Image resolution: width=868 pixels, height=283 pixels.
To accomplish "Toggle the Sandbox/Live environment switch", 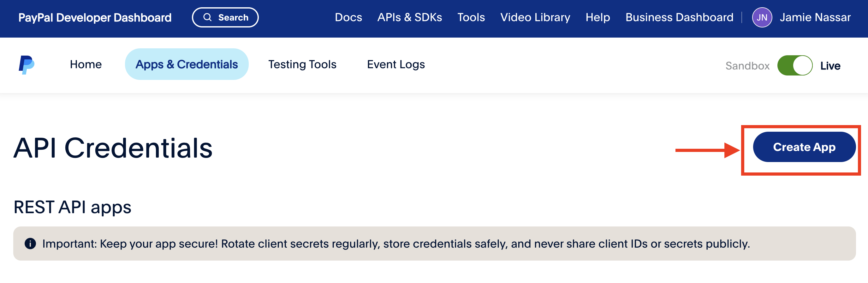I will 794,65.
